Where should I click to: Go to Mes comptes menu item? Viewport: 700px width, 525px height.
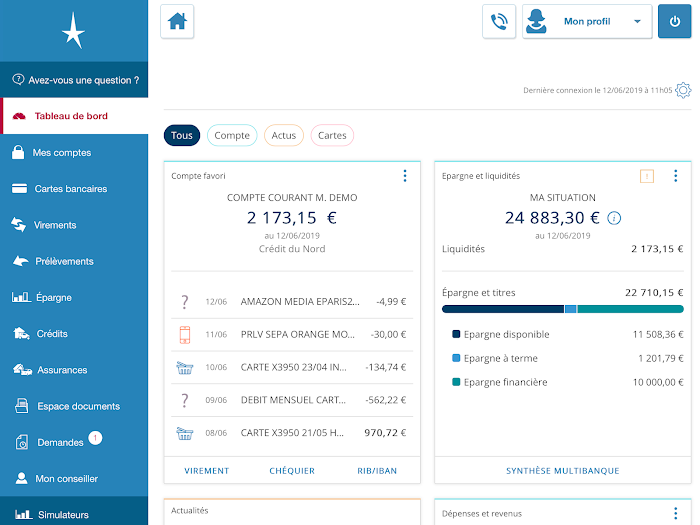click(x=62, y=153)
